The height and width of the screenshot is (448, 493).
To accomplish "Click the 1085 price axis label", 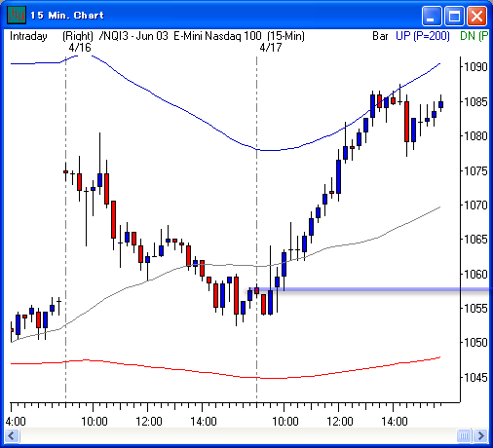I will point(475,101).
